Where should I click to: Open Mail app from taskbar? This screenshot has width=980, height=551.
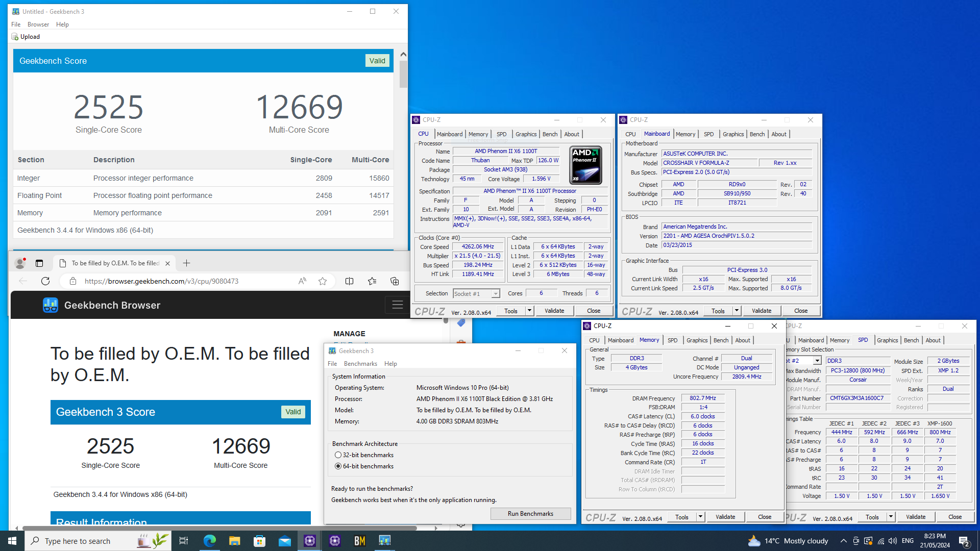pyautogui.click(x=285, y=541)
